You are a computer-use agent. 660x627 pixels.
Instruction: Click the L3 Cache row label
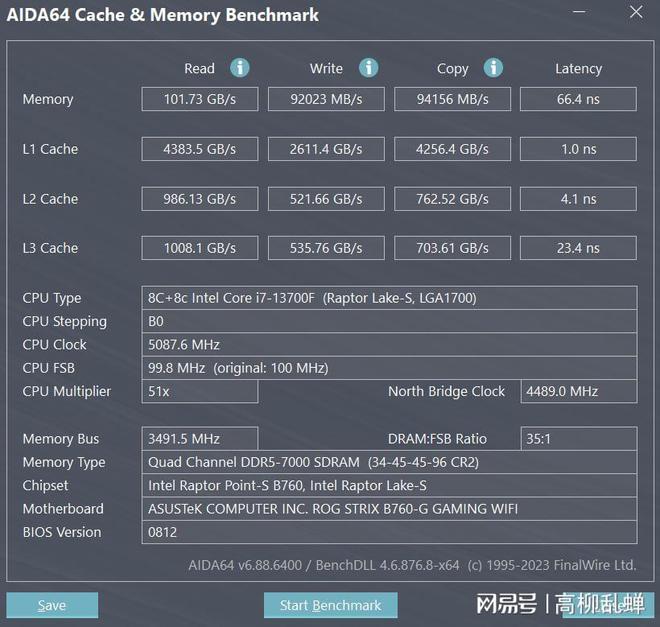point(50,248)
